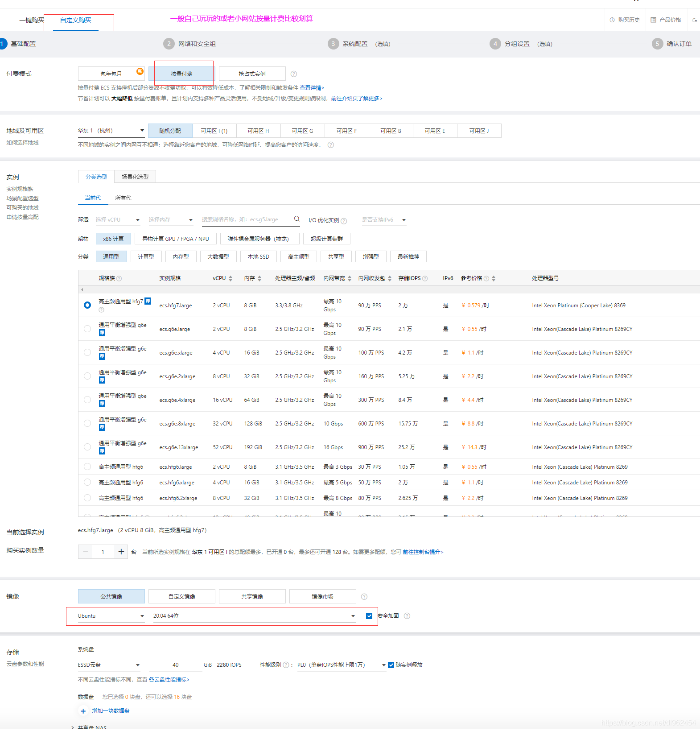This screenshot has height=731, width=700.
Task: Open the 20.04 64位 version dropdown
Action: click(254, 616)
